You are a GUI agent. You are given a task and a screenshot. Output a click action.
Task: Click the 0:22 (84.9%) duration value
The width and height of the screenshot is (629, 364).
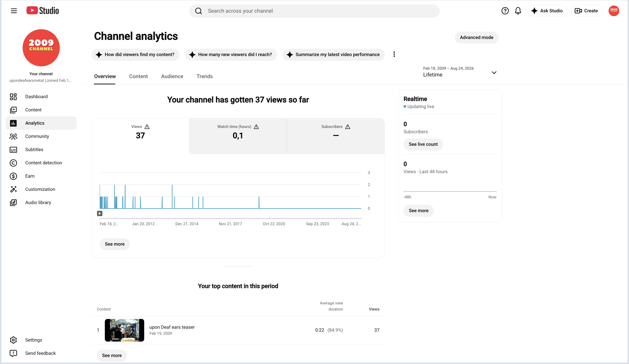click(329, 330)
